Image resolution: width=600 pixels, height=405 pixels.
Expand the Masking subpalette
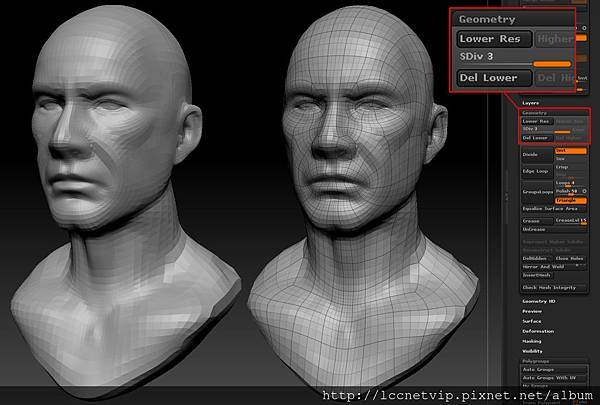point(532,341)
